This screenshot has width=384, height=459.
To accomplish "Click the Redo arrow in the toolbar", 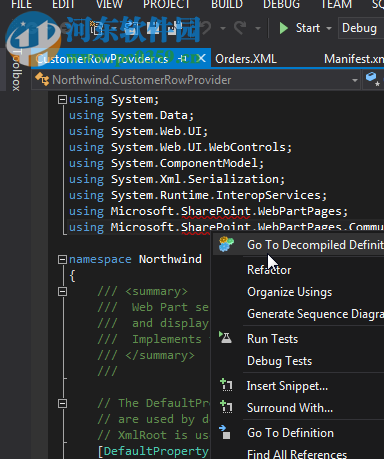I will (240, 28).
